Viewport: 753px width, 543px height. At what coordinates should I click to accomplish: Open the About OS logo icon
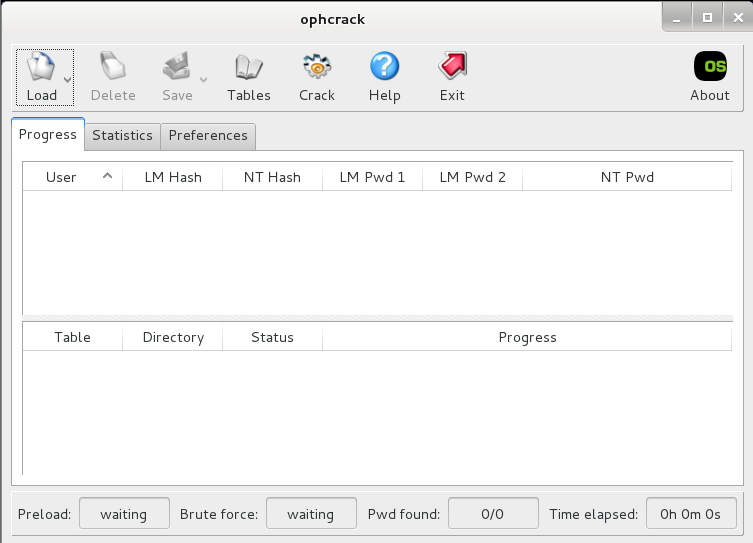coord(710,66)
